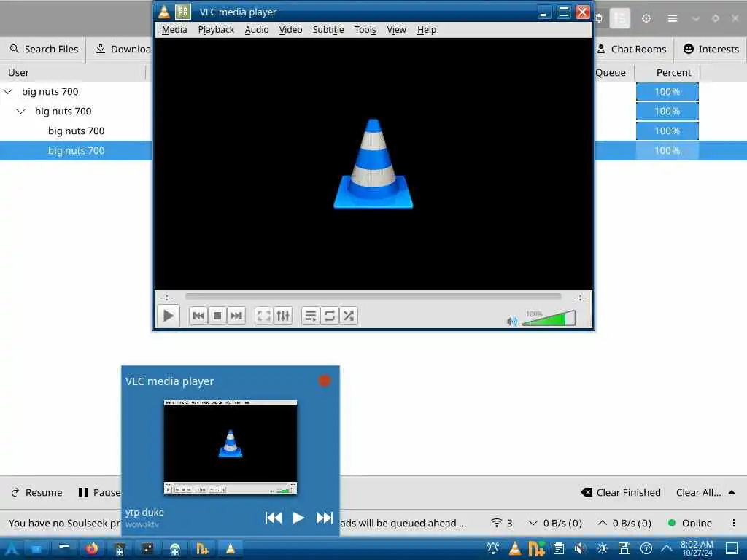Click the upload speed indicator 0 B/s
Viewport: 747px width, 560px height.
pos(624,523)
